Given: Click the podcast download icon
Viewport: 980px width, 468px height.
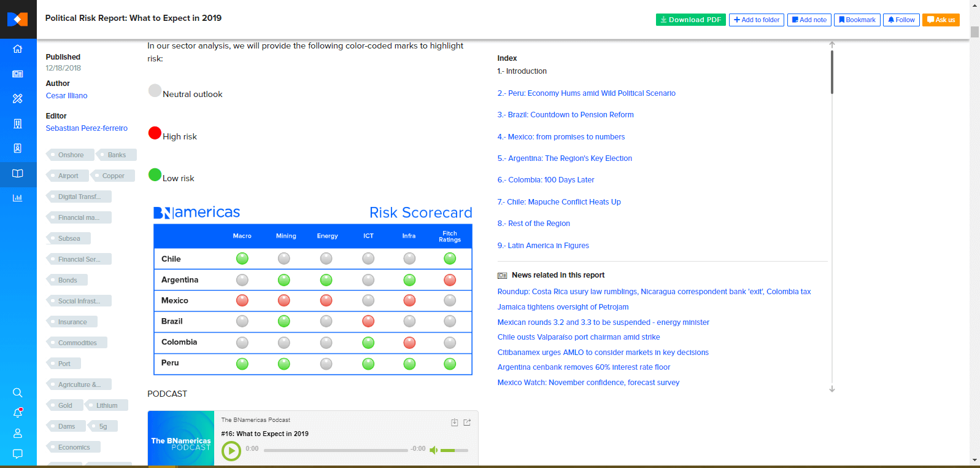Looking at the screenshot, I should point(455,423).
